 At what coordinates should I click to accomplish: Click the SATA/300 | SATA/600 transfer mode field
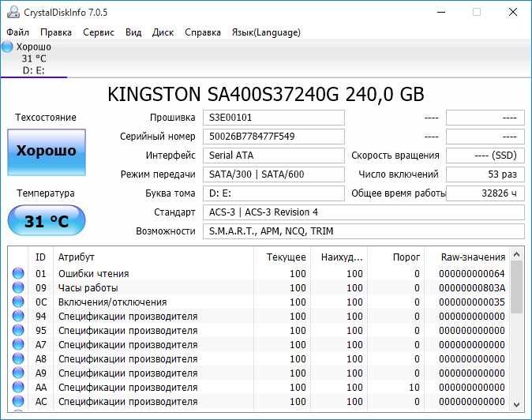pos(274,174)
